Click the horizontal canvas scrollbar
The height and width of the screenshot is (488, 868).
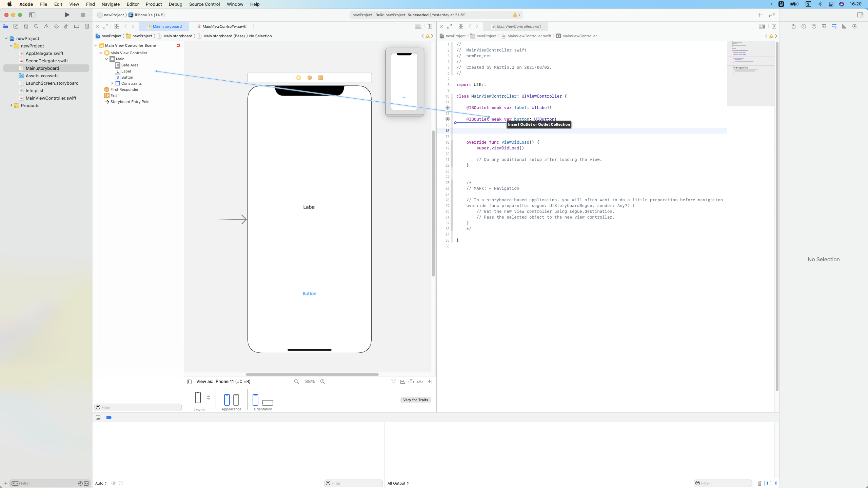[312, 374]
